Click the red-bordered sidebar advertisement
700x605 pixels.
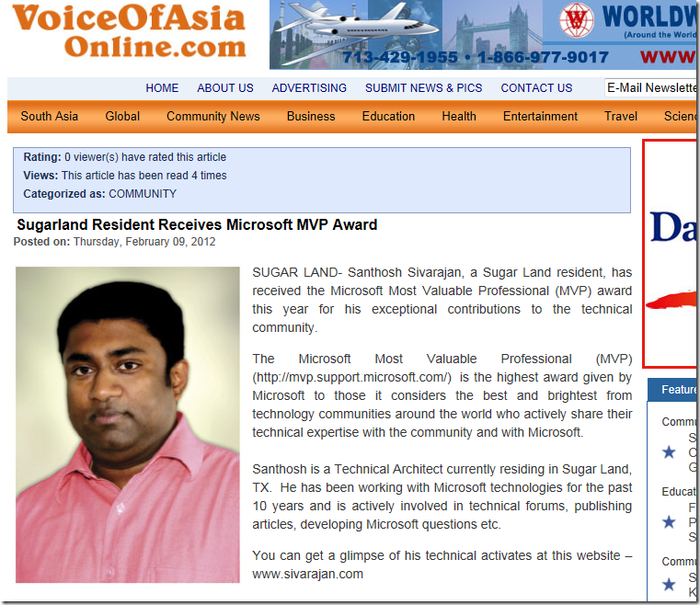670,254
